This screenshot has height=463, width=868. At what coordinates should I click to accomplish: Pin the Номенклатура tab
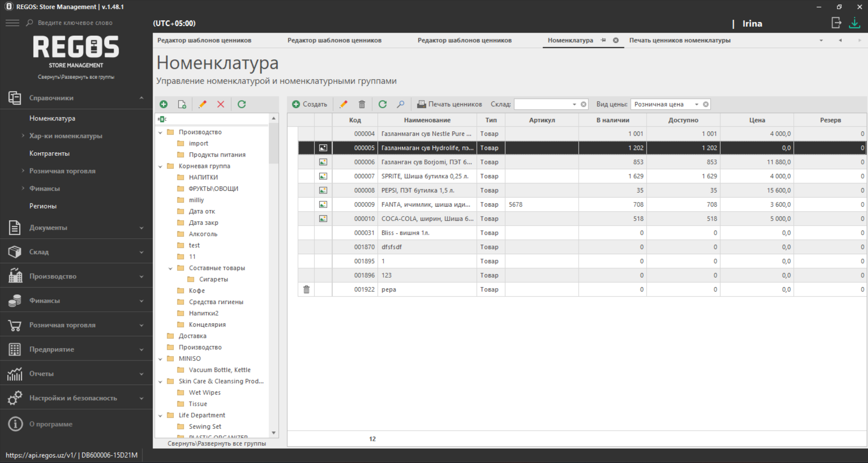(x=603, y=40)
